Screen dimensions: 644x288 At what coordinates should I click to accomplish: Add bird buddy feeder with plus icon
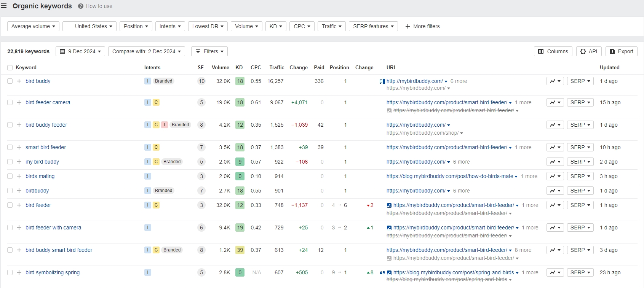[19, 125]
